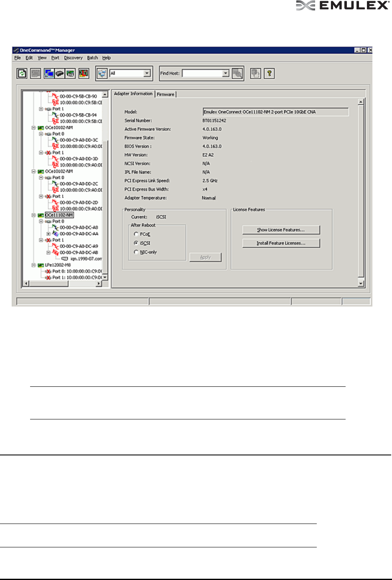Viewport: 392px width, 580px height.
Task: Open the Port menu
Action: 55,58
